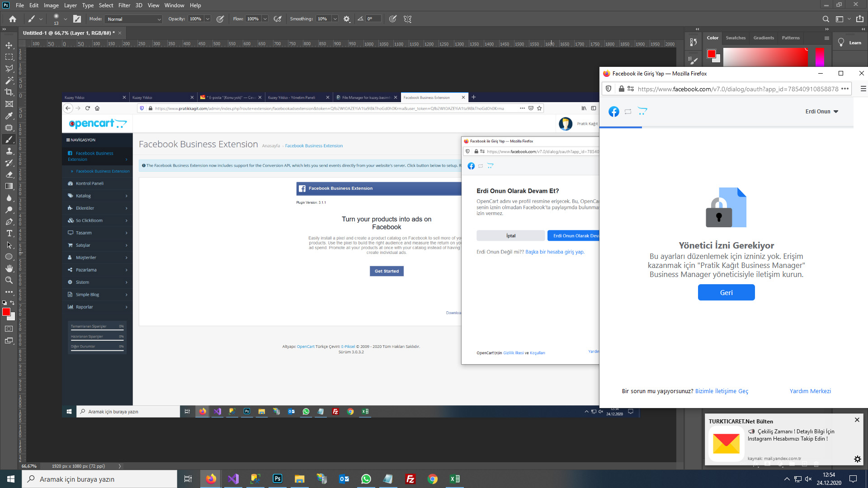
Task: Select the Rectangular Marquee tool
Action: click(x=9, y=57)
